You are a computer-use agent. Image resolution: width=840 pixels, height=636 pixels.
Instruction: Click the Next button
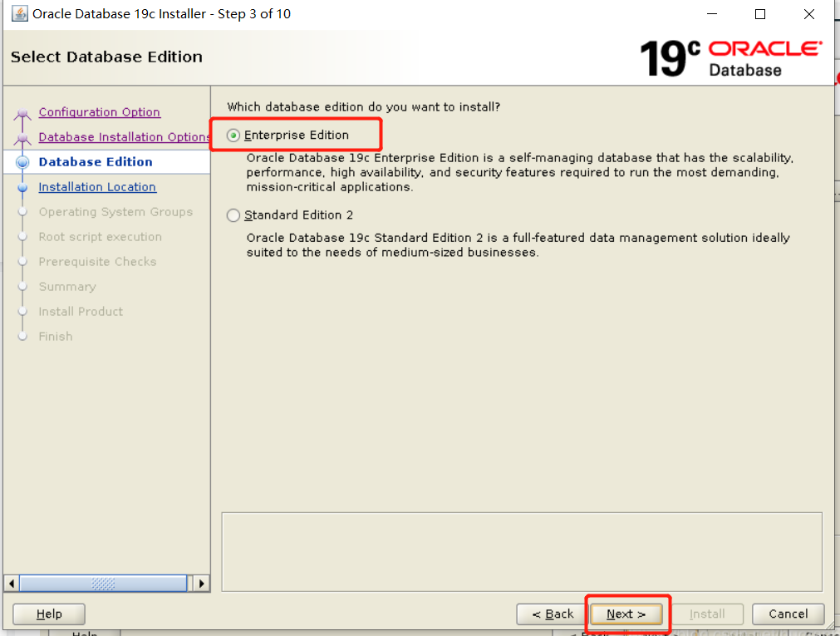click(626, 614)
